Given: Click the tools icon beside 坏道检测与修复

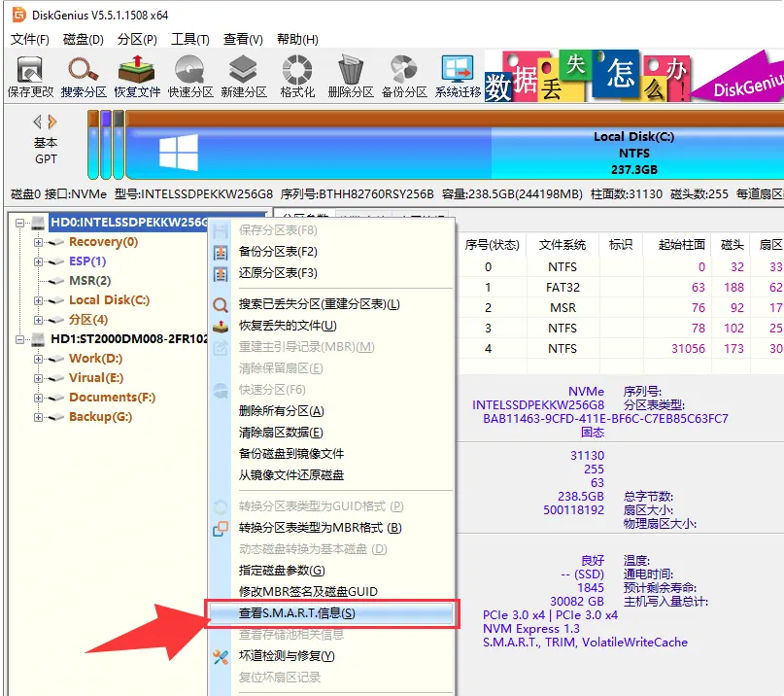Looking at the screenshot, I should point(221,657).
